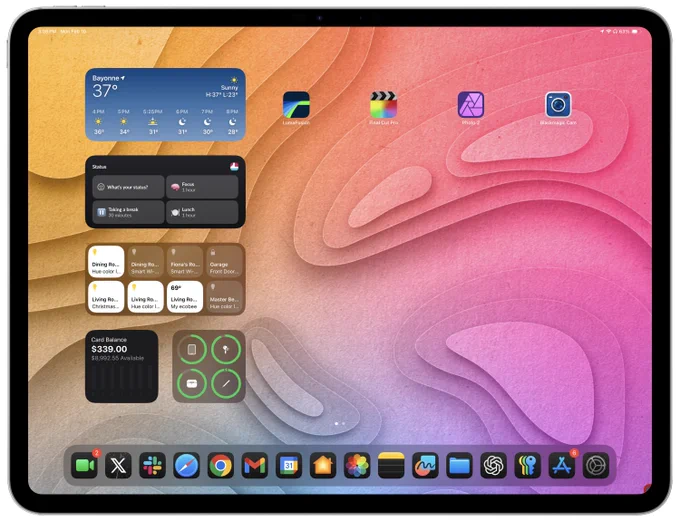Open the Files app in dock
680x521 pixels.
tap(459, 465)
